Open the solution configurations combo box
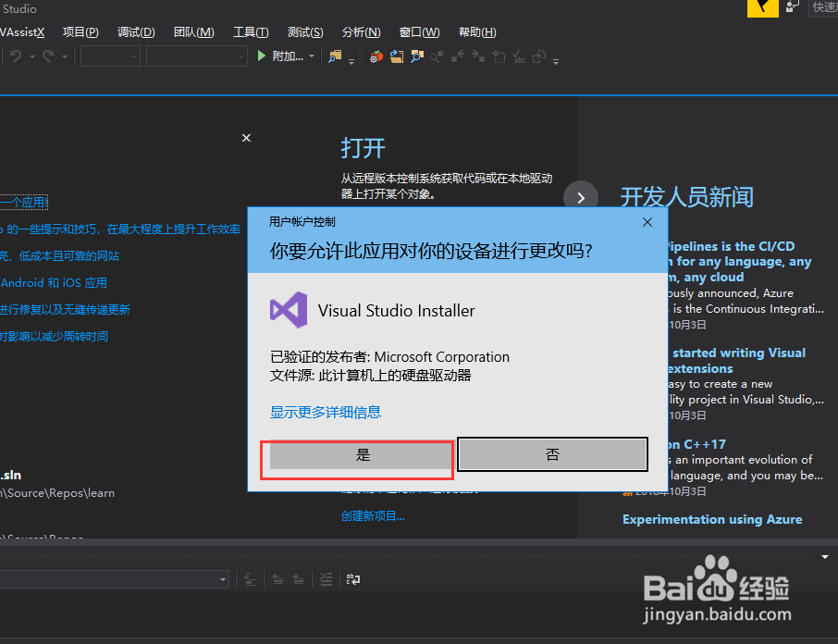838x644 pixels. click(x=110, y=56)
